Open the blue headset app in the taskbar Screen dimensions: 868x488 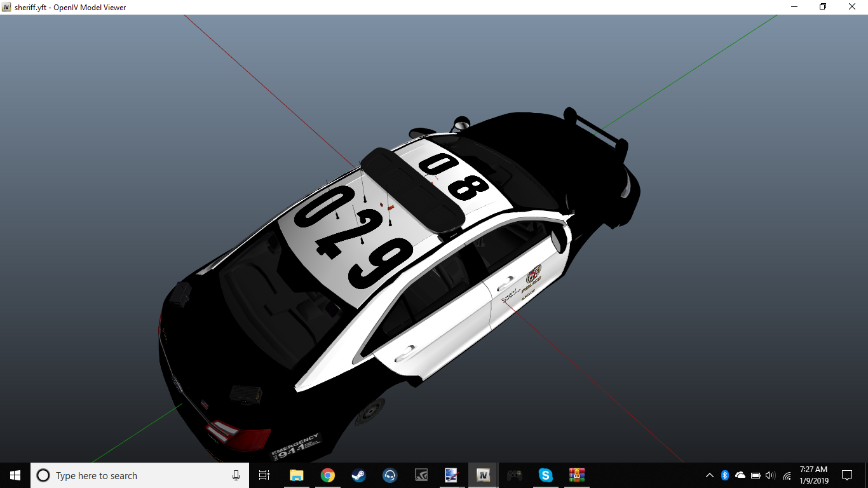pos(390,475)
